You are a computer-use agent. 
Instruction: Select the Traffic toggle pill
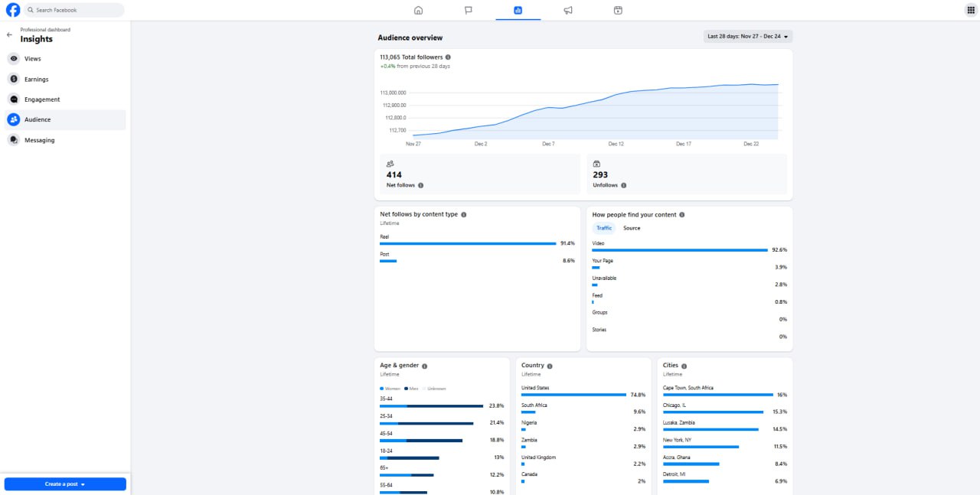pos(604,228)
